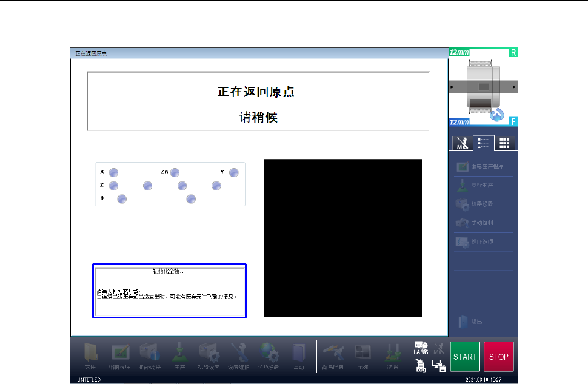Image resolution: width=588 pixels, height=384 pixels.
Task: Click the green 12mm label at the top
Action: (x=459, y=52)
